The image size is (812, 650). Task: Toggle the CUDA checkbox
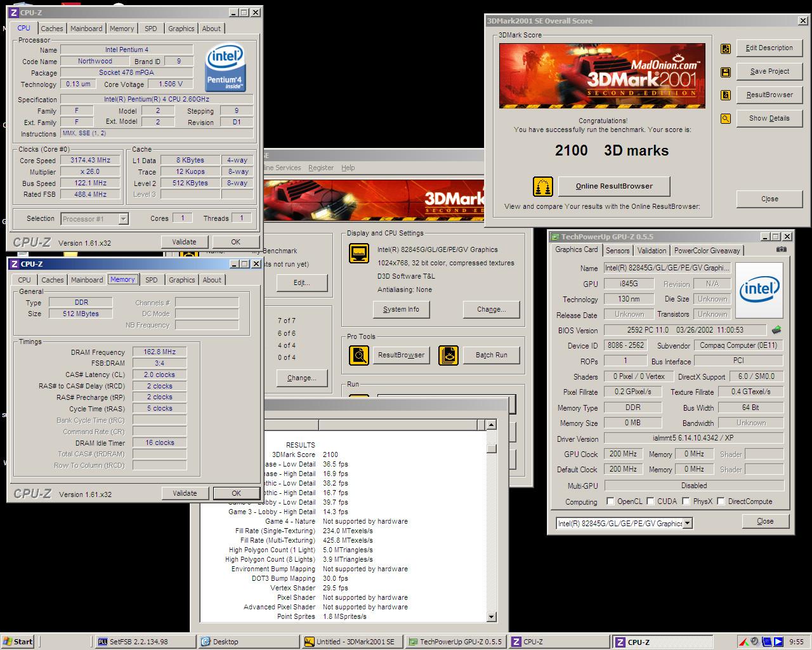pos(650,501)
